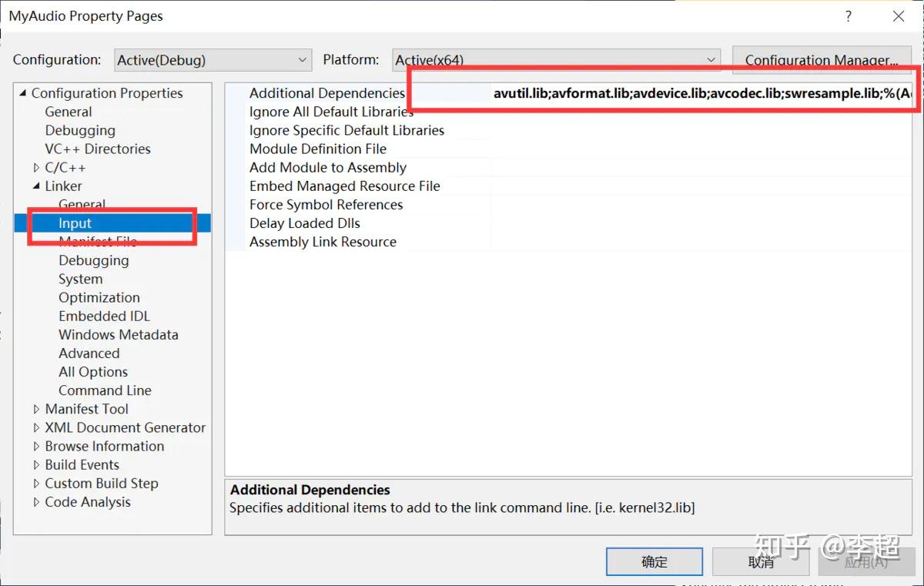The image size is (924, 586).
Task: Expand the Browse Information node arrow
Action: 37,447
